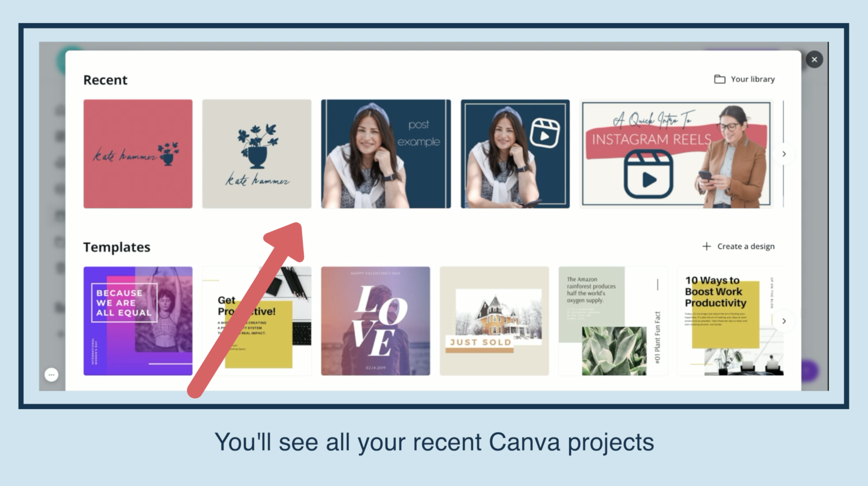Choose the Just Sold house template
Viewport: 868px width, 486px height.
click(x=494, y=321)
